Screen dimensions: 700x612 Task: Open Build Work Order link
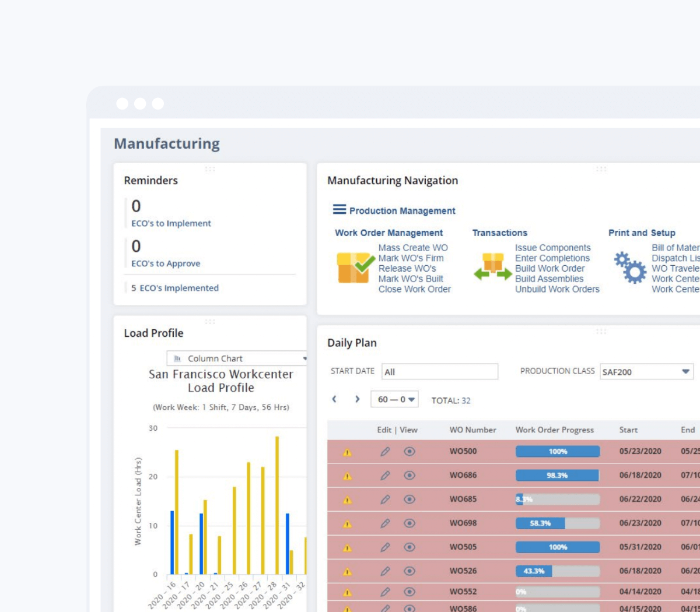coord(549,269)
